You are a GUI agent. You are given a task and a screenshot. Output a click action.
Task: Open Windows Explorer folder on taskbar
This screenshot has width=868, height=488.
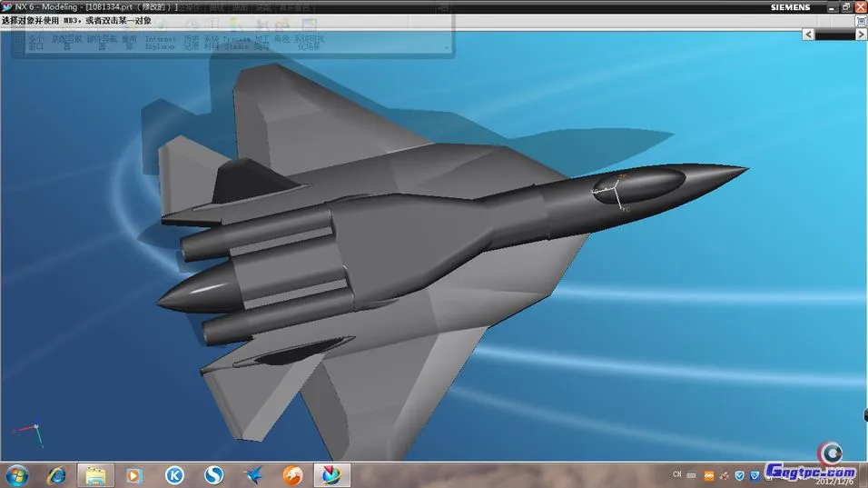pos(95,474)
